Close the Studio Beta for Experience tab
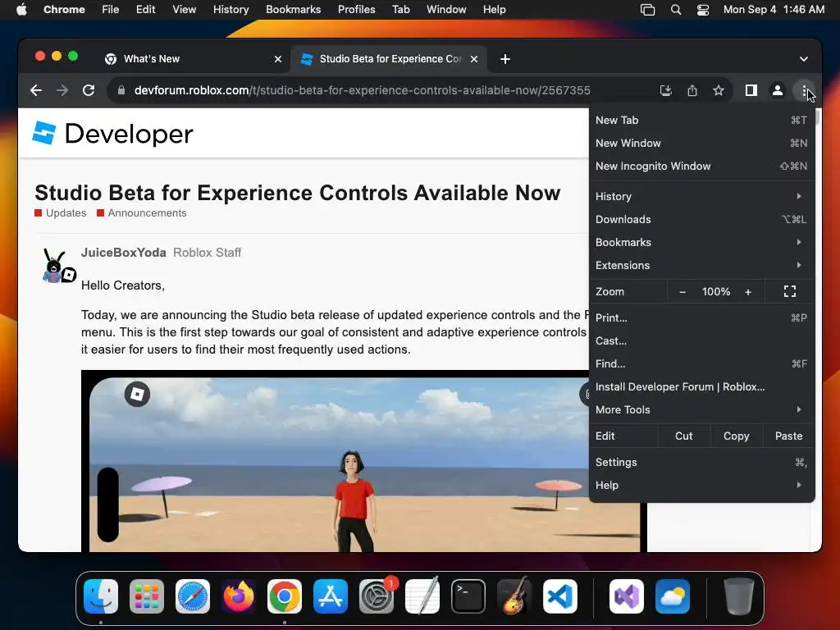 474,59
